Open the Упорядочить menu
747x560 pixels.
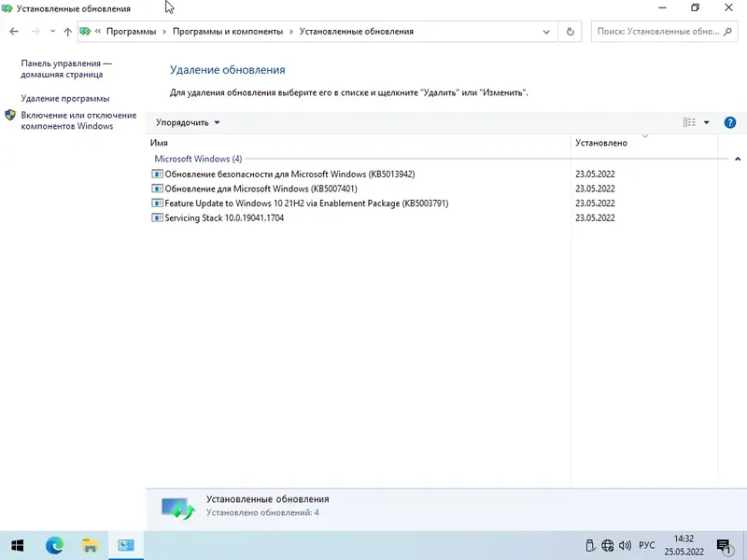188,122
